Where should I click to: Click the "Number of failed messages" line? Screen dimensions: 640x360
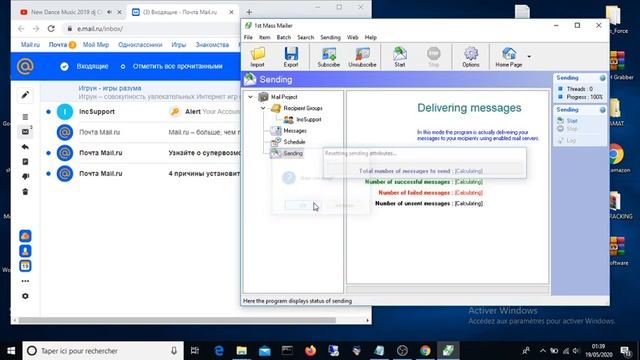point(431,193)
